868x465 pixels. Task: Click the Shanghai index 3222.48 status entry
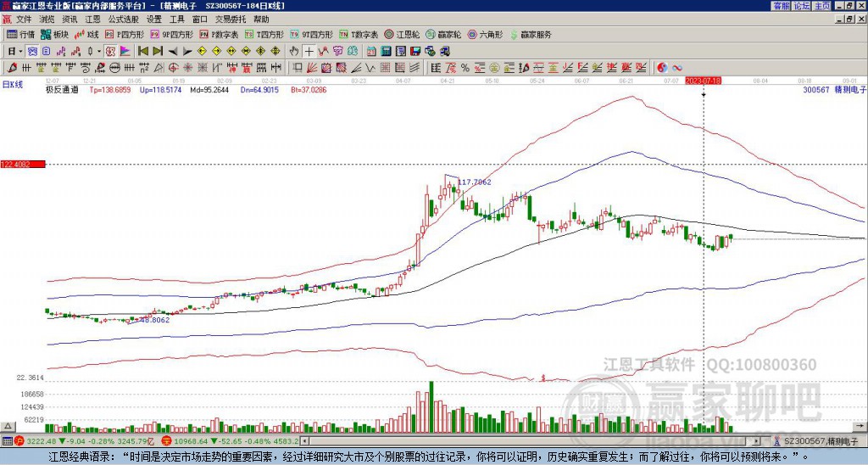click(x=86, y=441)
